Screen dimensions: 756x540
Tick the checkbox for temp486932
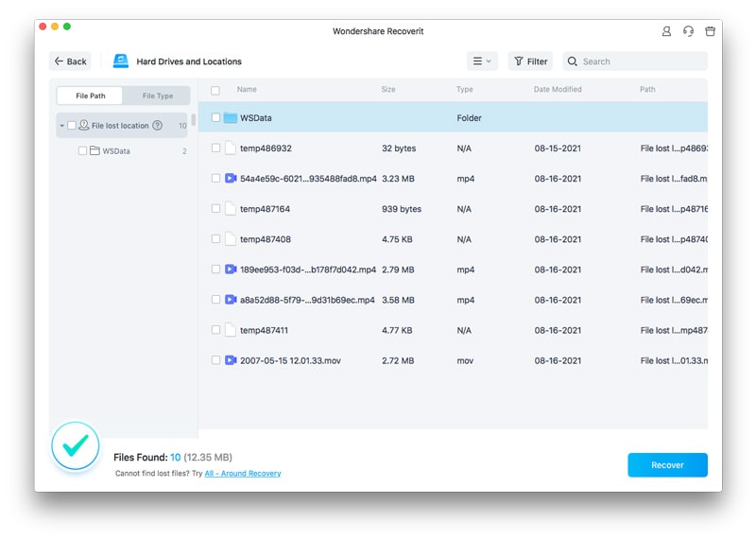pos(215,148)
